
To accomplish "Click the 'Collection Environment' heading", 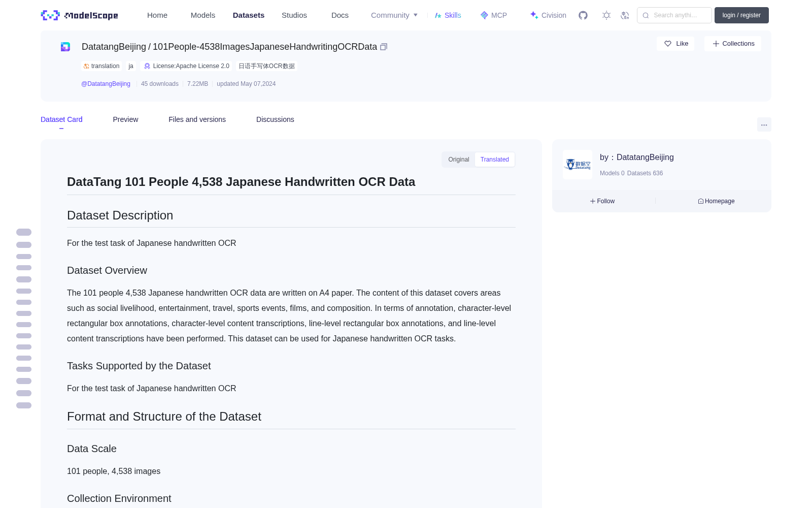I will click(x=119, y=499).
